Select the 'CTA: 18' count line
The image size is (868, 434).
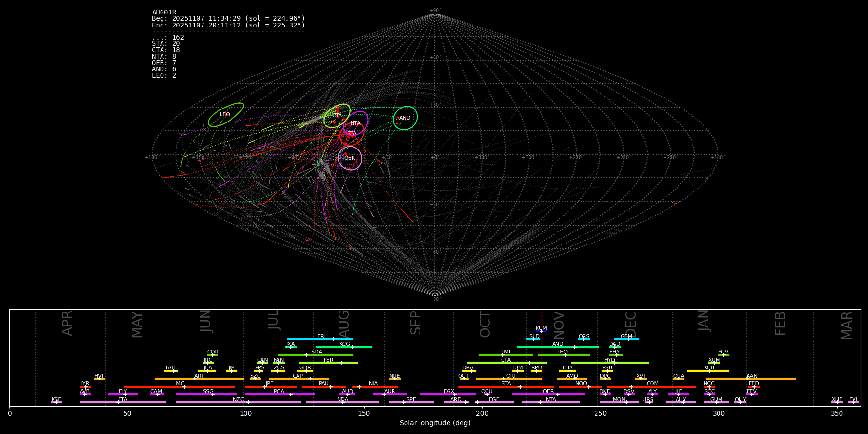tap(166, 50)
